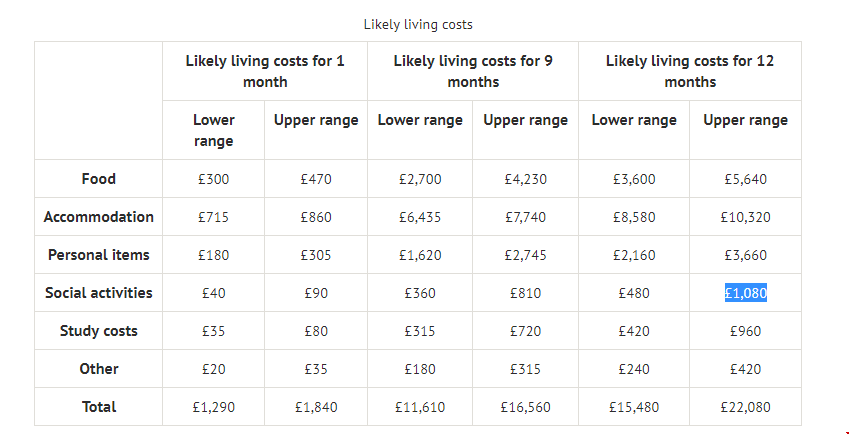Select the £16,560 total cell
Viewport: 849px width, 434px height.
pos(525,407)
